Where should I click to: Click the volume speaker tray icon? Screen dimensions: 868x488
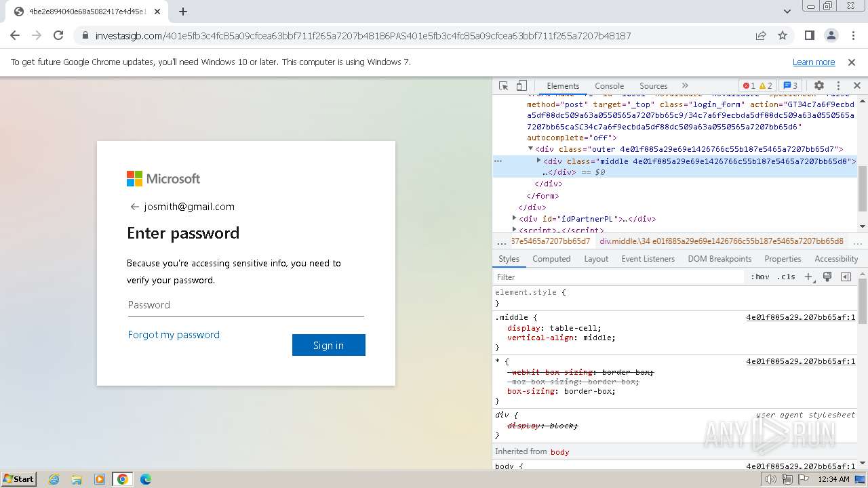tap(770, 479)
